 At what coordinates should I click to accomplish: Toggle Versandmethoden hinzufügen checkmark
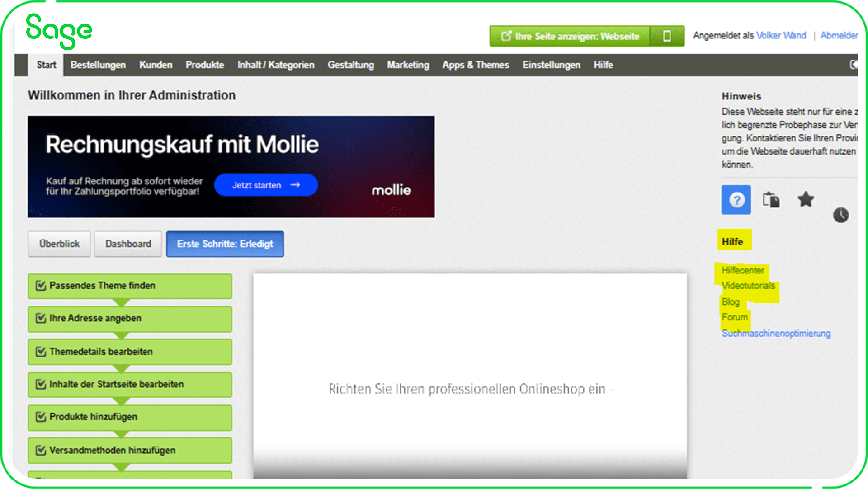click(x=41, y=450)
